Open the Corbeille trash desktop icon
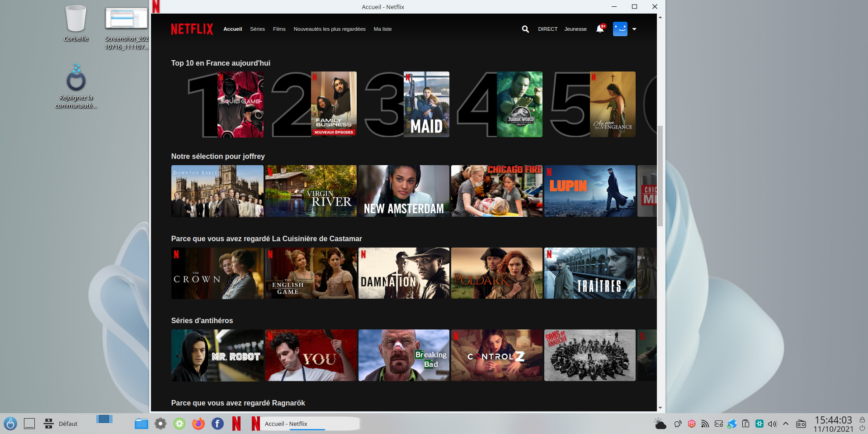This screenshot has width=868, height=434. (76, 24)
